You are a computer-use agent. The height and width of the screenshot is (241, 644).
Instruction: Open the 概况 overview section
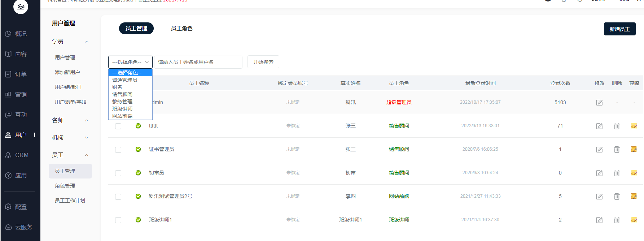click(x=16, y=34)
